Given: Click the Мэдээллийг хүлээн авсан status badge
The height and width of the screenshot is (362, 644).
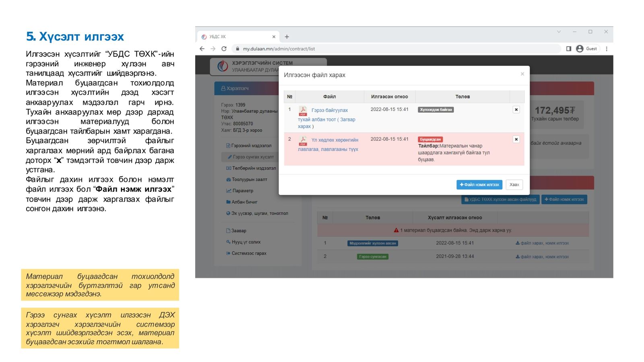Looking at the screenshot, I should tap(373, 243).
